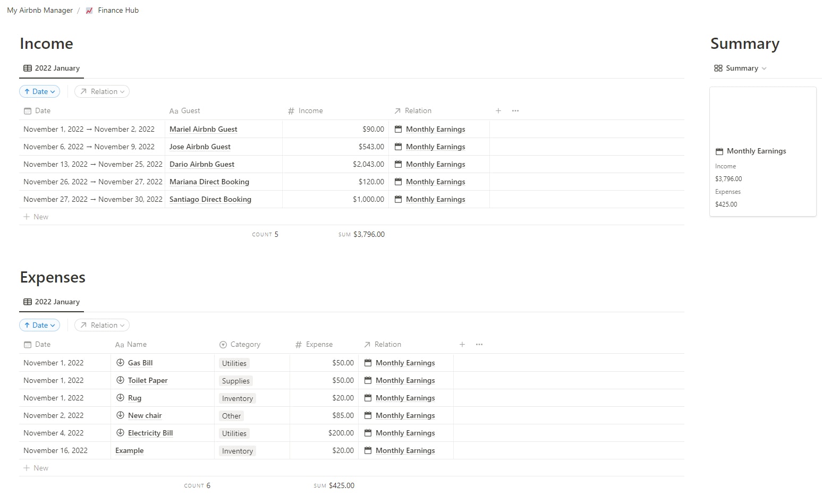Open the Electricity Bill expense page
The image size is (822, 504).
[x=150, y=433]
